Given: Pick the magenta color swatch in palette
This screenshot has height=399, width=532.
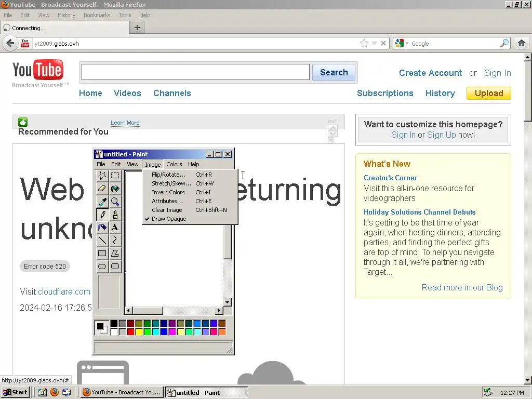Looking at the screenshot, I should tap(172, 331).
